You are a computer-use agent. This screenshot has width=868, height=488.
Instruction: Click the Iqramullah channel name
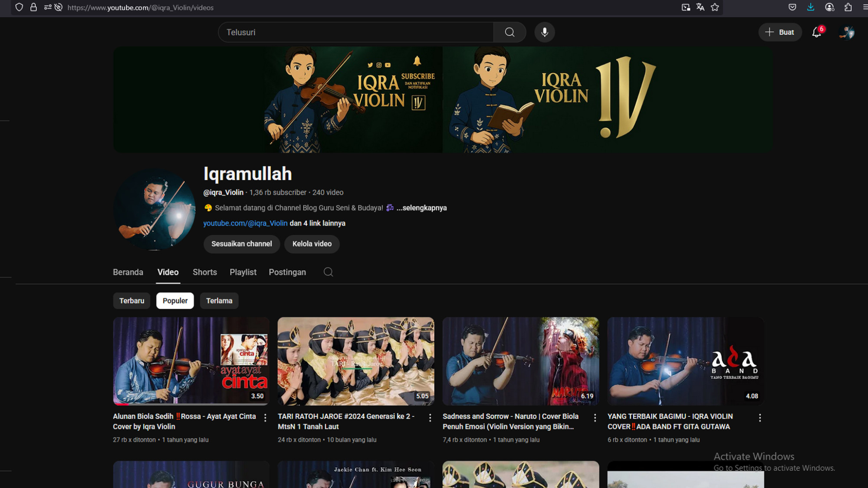click(x=247, y=174)
